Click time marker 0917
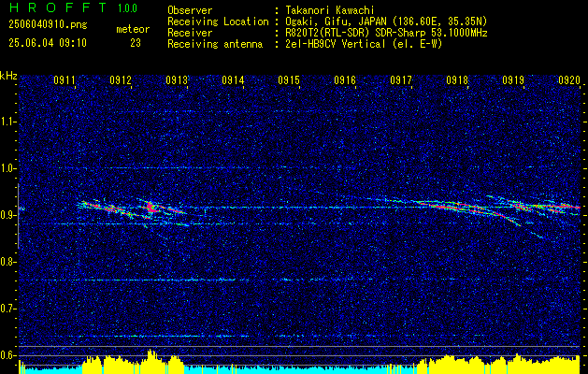The height and width of the screenshot is (374, 588). [401, 79]
